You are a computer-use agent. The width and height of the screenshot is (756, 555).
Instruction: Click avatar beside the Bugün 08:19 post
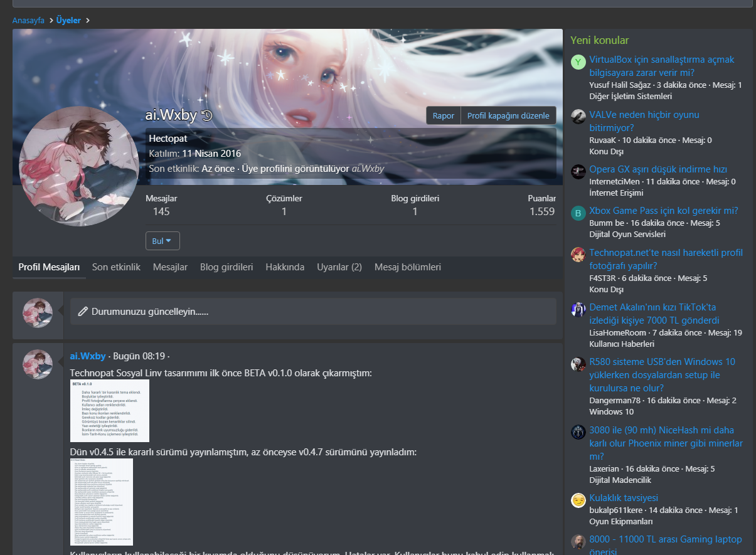tap(38, 364)
